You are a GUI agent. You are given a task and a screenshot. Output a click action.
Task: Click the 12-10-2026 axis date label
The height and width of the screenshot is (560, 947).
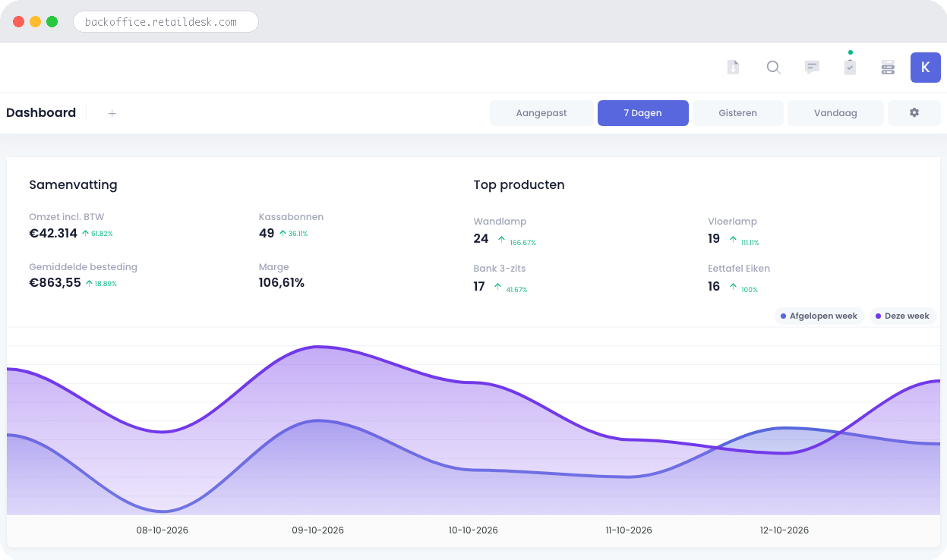tap(784, 530)
